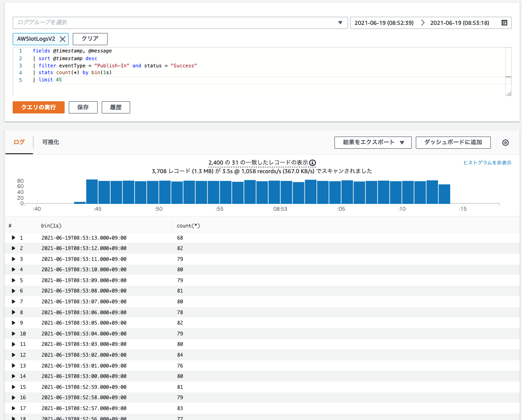Expand the record entry on row 10
522x420 pixels.
point(13,333)
